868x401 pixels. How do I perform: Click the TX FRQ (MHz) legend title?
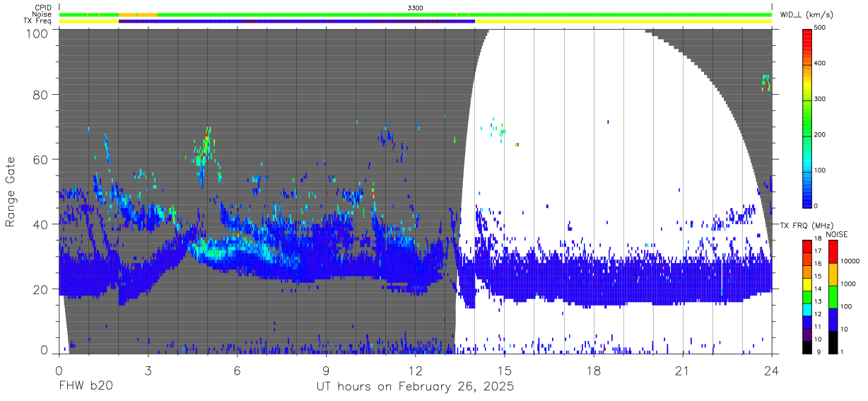click(807, 226)
